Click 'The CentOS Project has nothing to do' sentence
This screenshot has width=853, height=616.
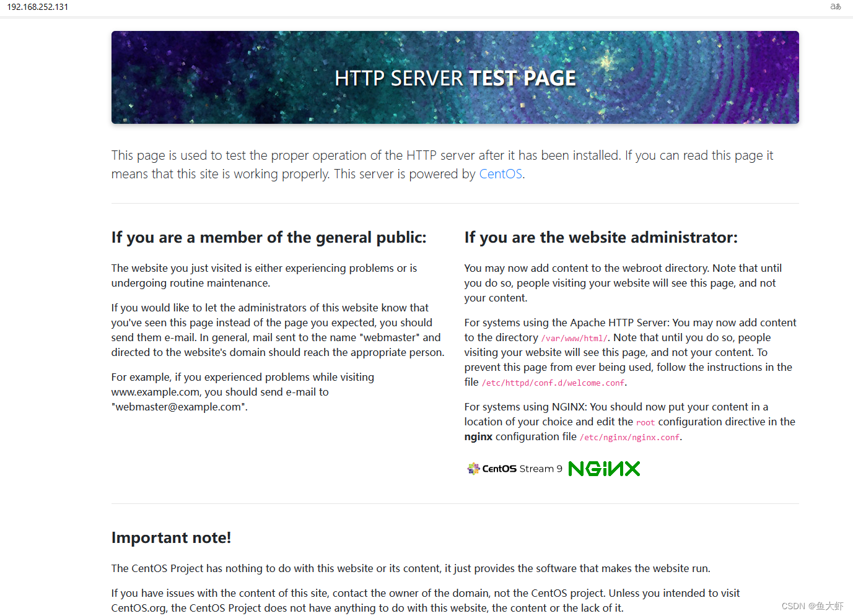tap(411, 568)
